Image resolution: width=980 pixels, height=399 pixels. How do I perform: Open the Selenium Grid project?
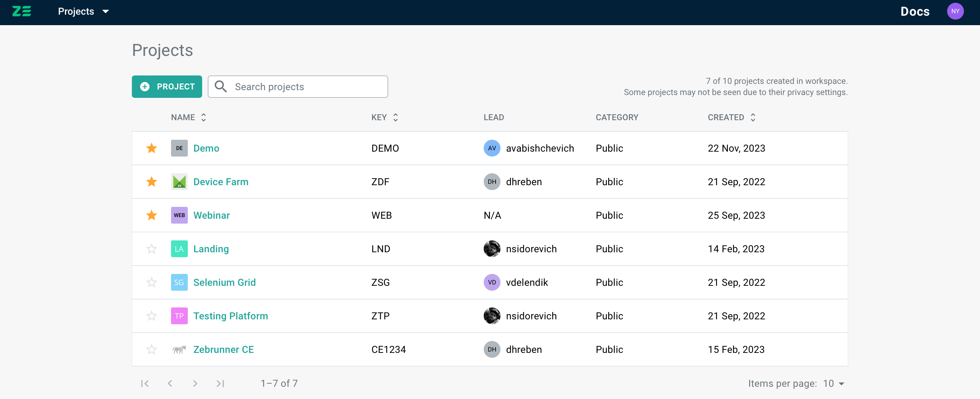point(225,282)
